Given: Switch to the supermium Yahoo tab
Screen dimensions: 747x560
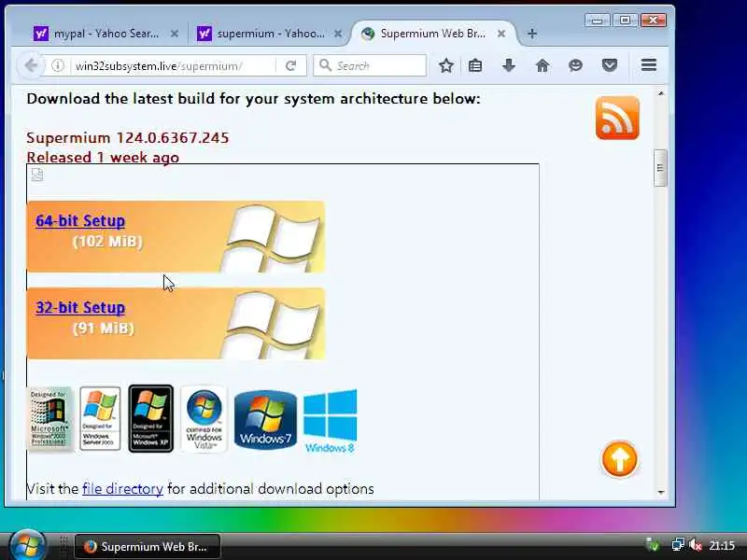Looking at the screenshot, I should coord(270,34).
